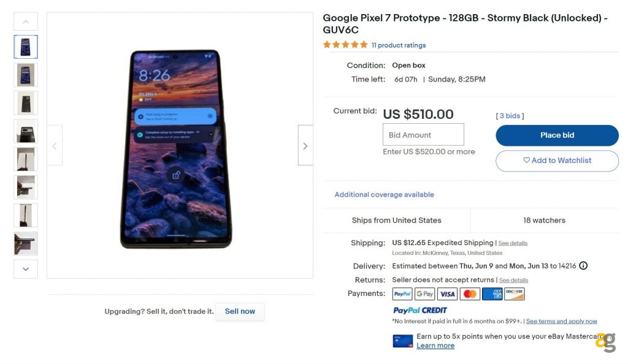Add this Pixel 7 to Watchlist

coord(556,161)
